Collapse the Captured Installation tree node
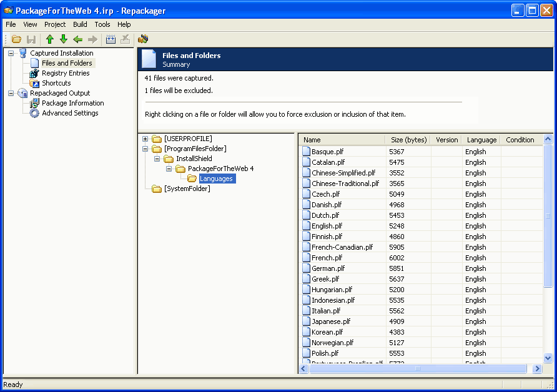 pyautogui.click(x=11, y=53)
